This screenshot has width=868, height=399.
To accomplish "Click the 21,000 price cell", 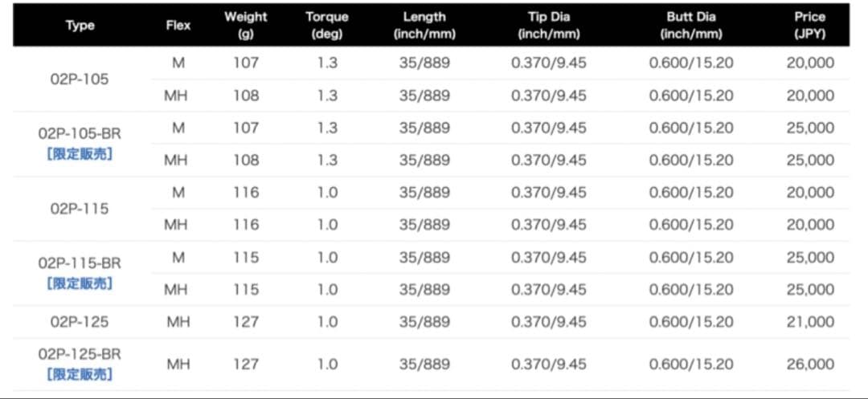I will [x=809, y=322].
